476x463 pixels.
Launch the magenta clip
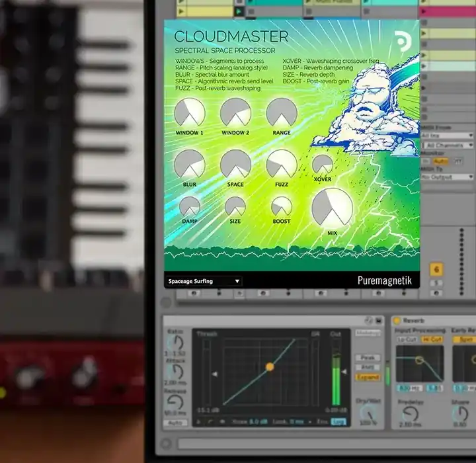click(448, 11)
